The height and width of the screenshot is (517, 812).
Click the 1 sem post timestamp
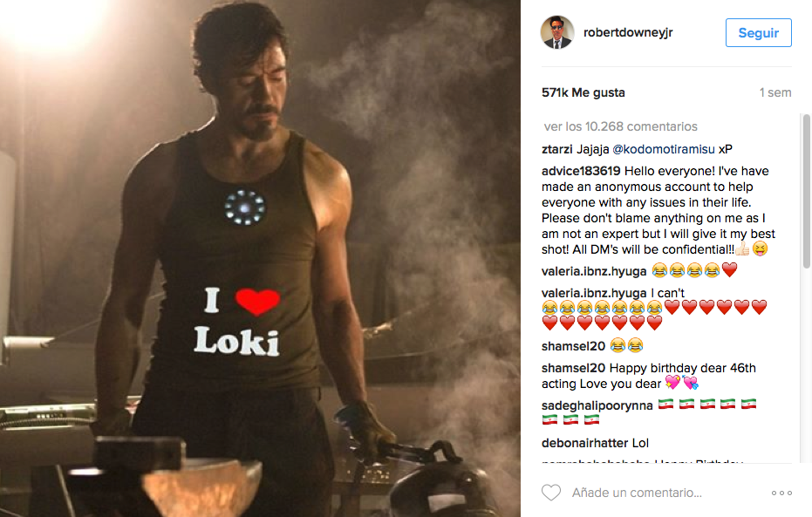click(774, 92)
